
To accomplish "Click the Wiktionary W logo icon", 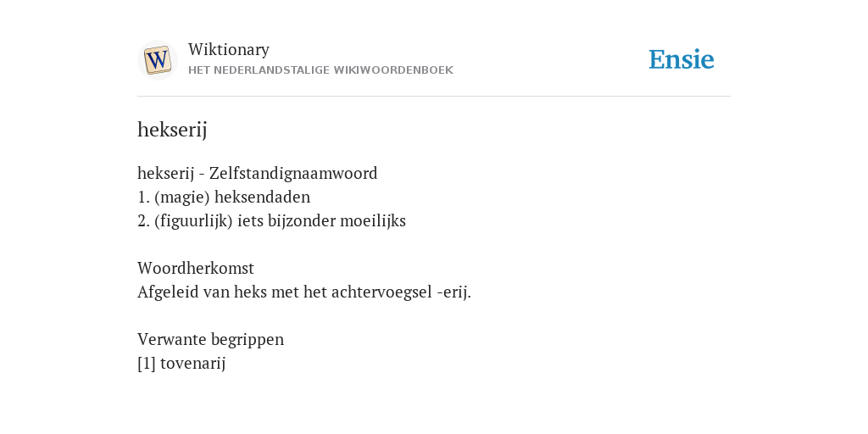I will pyautogui.click(x=157, y=60).
